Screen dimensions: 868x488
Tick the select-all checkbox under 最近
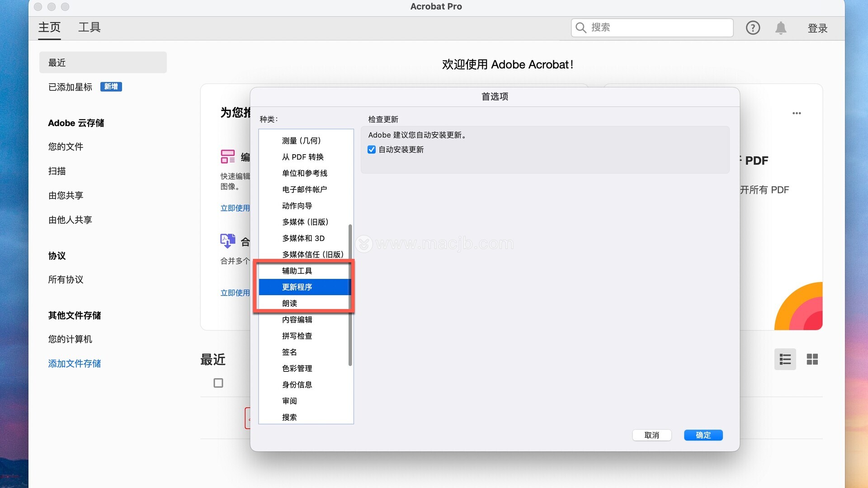tap(218, 383)
